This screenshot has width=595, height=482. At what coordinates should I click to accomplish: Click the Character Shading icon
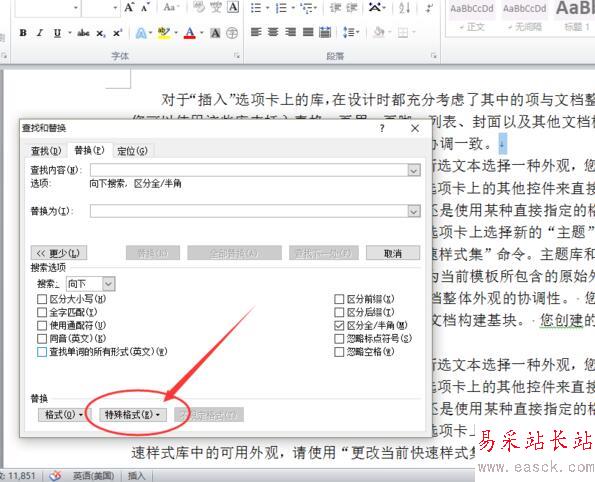point(215,33)
